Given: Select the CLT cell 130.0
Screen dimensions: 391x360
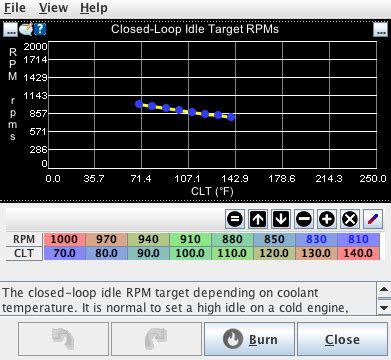Looking at the screenshot, I should 316,253.
